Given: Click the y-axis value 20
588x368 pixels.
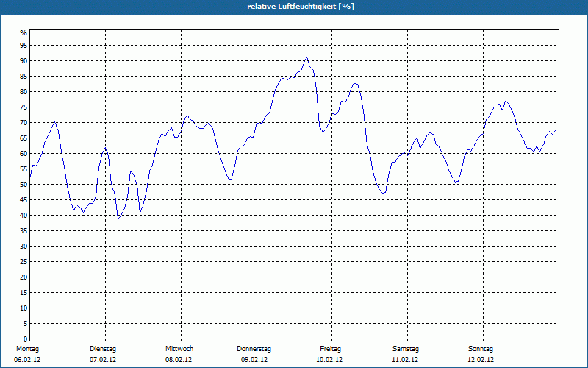Looking at the screenshot, I should pos(24,277).
